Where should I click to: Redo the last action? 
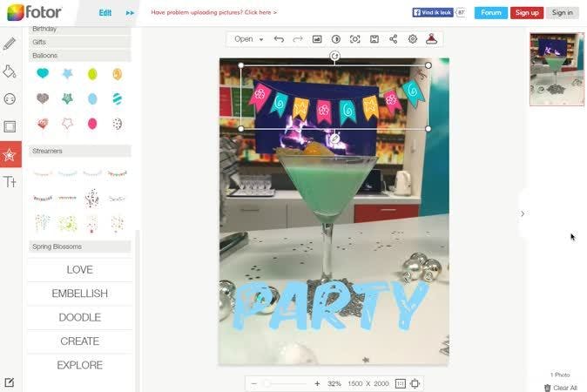tap(298, 39)
